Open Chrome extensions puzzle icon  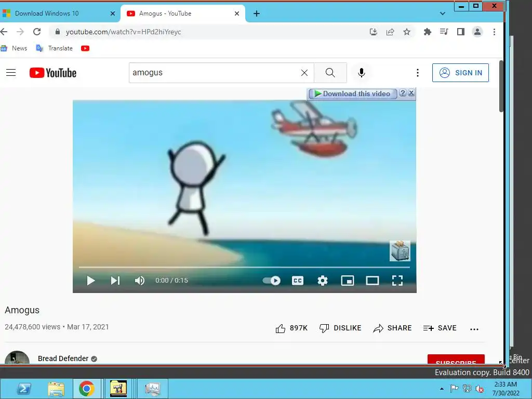click(x=428, y=32)
